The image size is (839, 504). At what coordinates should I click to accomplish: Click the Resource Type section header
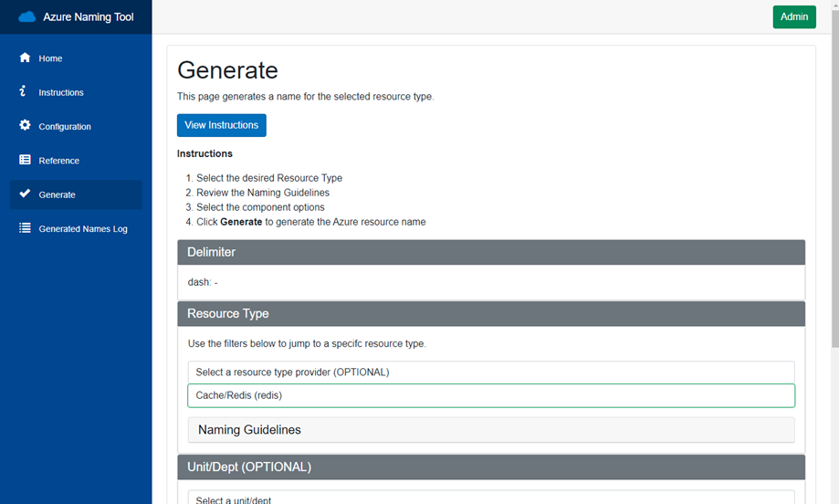(491, 314)
